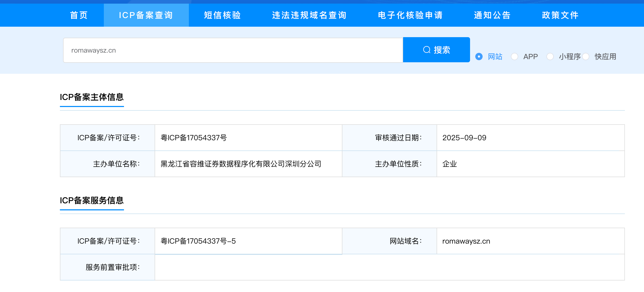The image size is (644, 292).
Task: Click the romawaysz.cn domain value cell
Action: click(x=466, y=241)
